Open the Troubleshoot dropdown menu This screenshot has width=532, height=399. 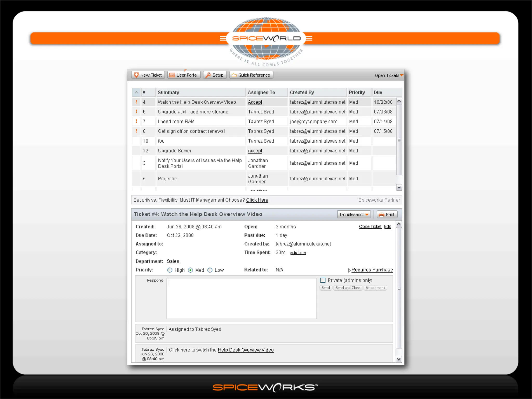click(354, 215)
